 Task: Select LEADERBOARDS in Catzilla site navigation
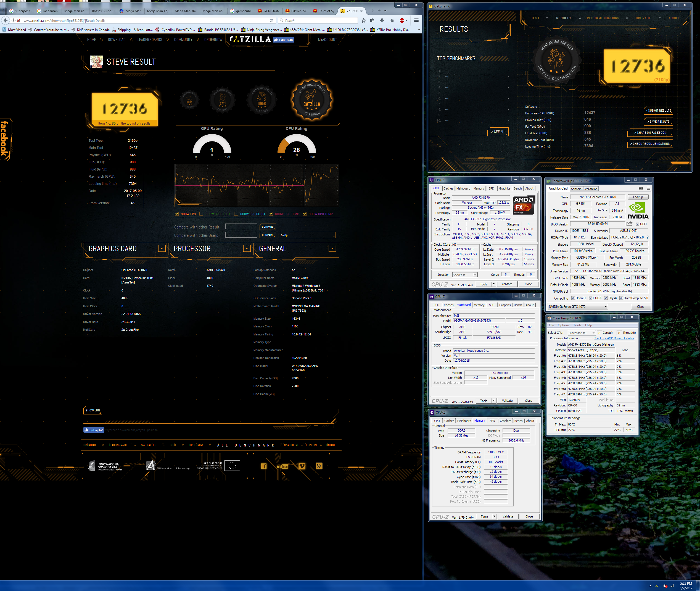click(x=150, y=40)
